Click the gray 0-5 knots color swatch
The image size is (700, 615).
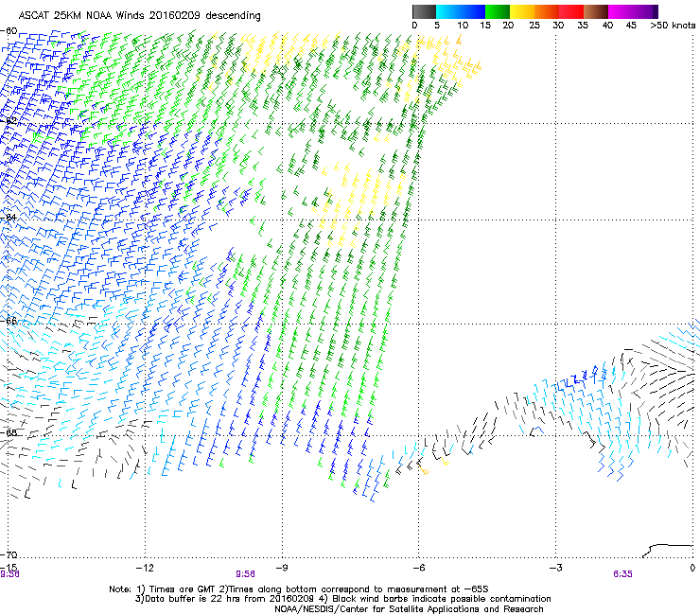pos(424,11)
